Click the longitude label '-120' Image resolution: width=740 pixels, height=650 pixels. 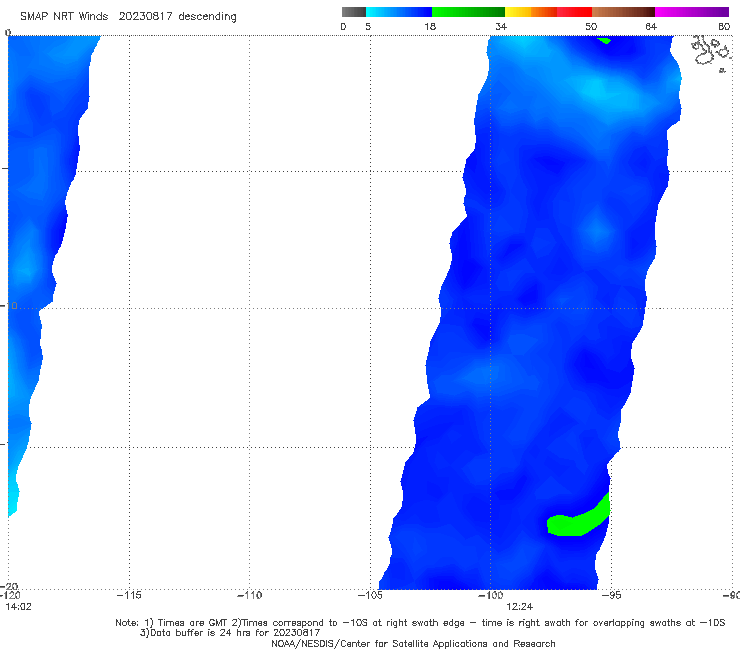coord(10,595)
